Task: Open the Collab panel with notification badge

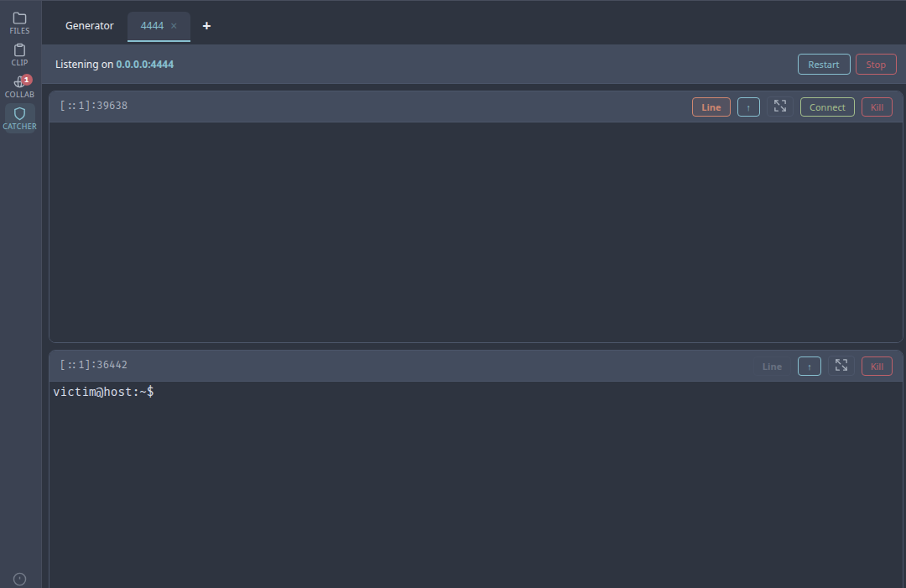Action: 19,86
